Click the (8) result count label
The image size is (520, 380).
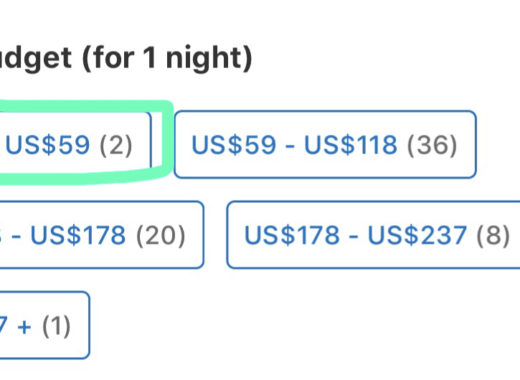click(493, 235)
